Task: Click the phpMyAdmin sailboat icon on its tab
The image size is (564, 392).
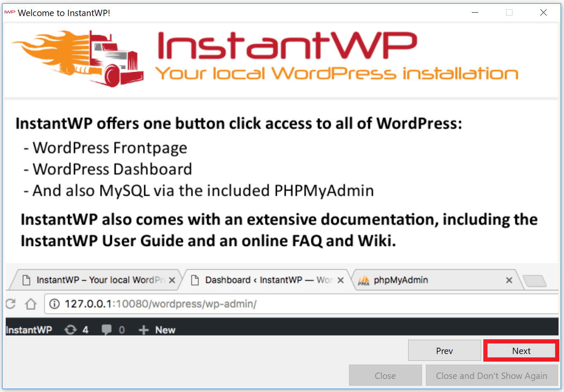Action: pos(363,279)
